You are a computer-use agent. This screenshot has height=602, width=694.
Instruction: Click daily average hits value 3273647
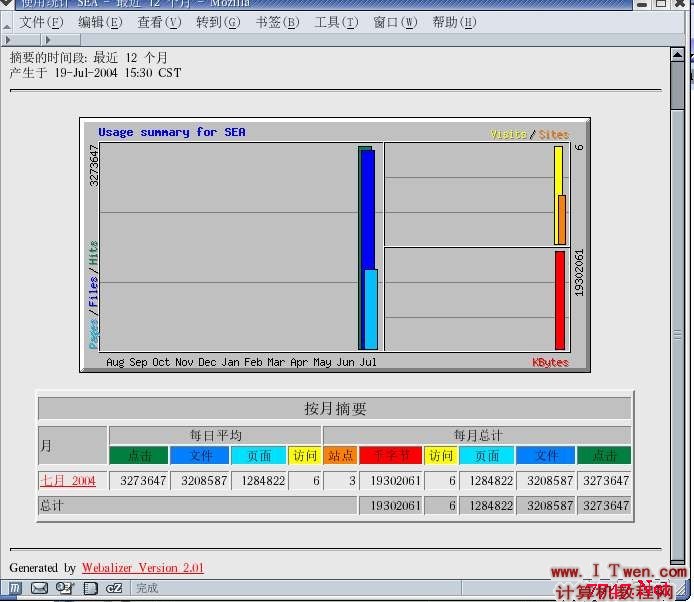tap(139, 481)
